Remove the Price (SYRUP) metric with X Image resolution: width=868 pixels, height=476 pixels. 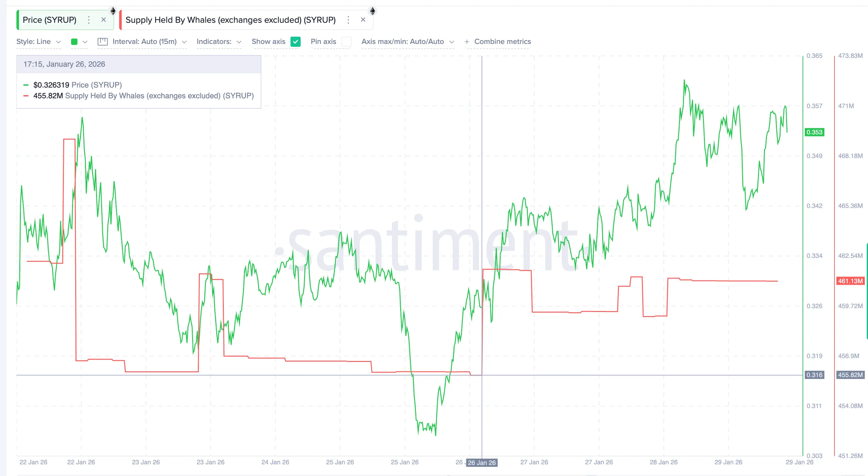pos(103,20)
